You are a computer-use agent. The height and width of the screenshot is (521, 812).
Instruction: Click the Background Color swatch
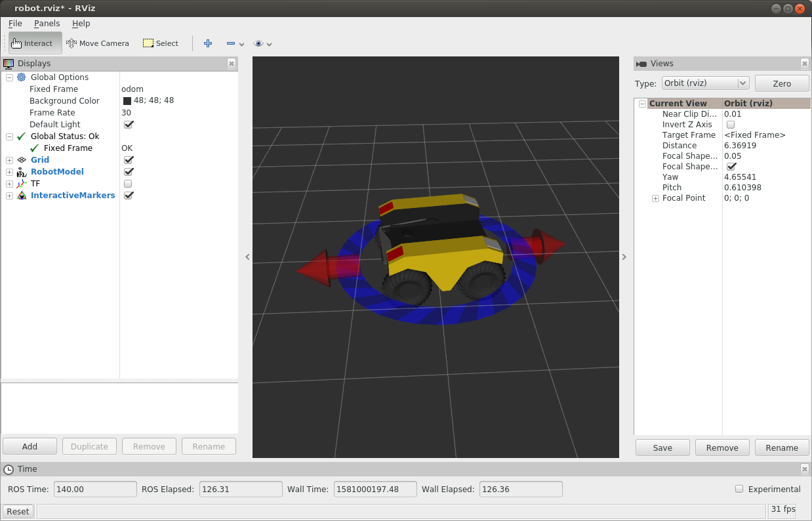pyautogui.click(x=127, y=101)
